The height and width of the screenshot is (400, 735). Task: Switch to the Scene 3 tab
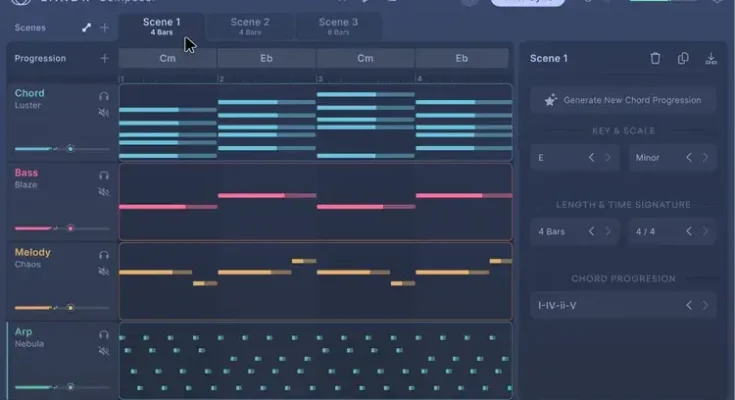(339, 25)
